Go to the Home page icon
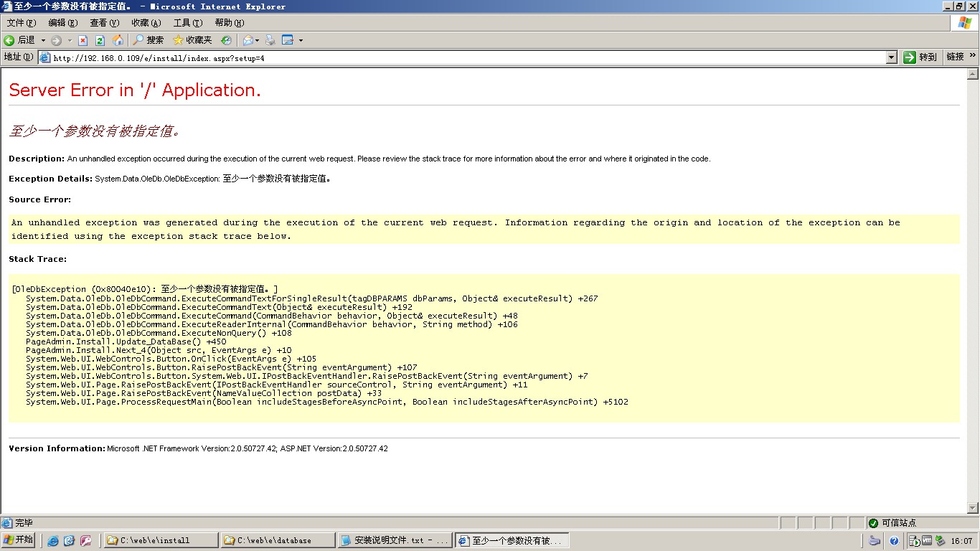This screenshot has width=980, height=551. click(118, 40)
